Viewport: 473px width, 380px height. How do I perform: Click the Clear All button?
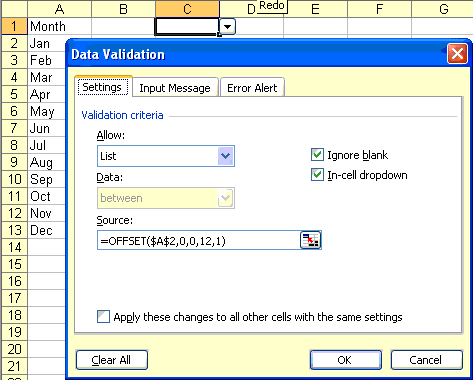112,360
